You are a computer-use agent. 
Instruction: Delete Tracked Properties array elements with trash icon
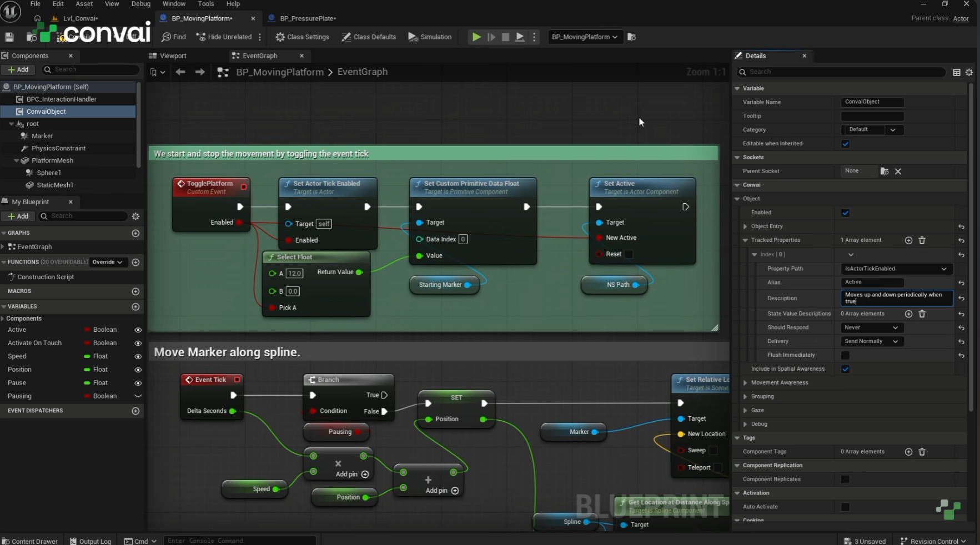tap(922, 240)
